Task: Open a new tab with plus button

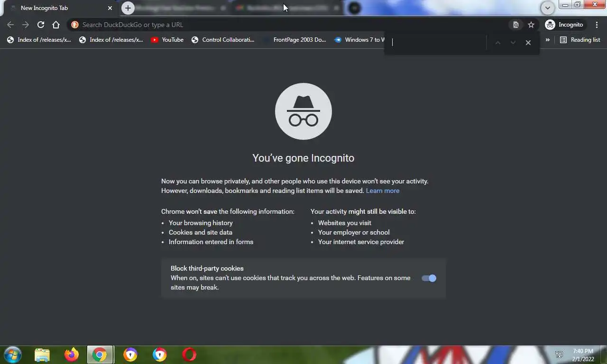Action: point(128,8)
